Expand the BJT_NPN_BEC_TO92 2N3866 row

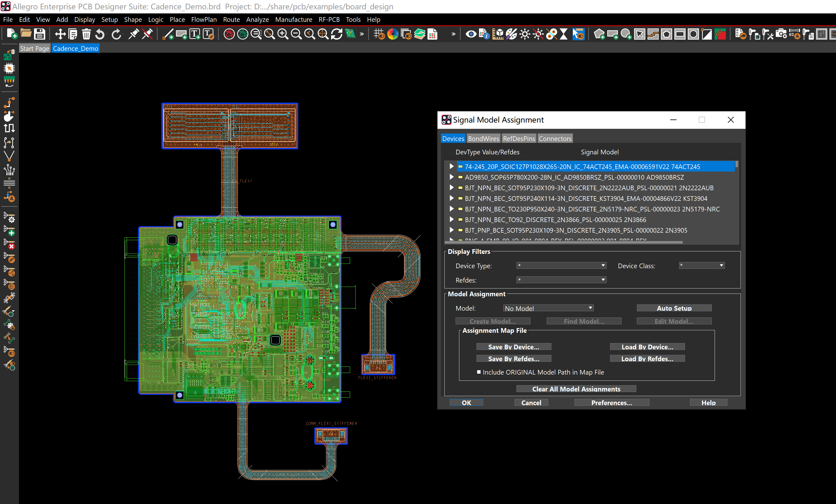tap(451, 220)
